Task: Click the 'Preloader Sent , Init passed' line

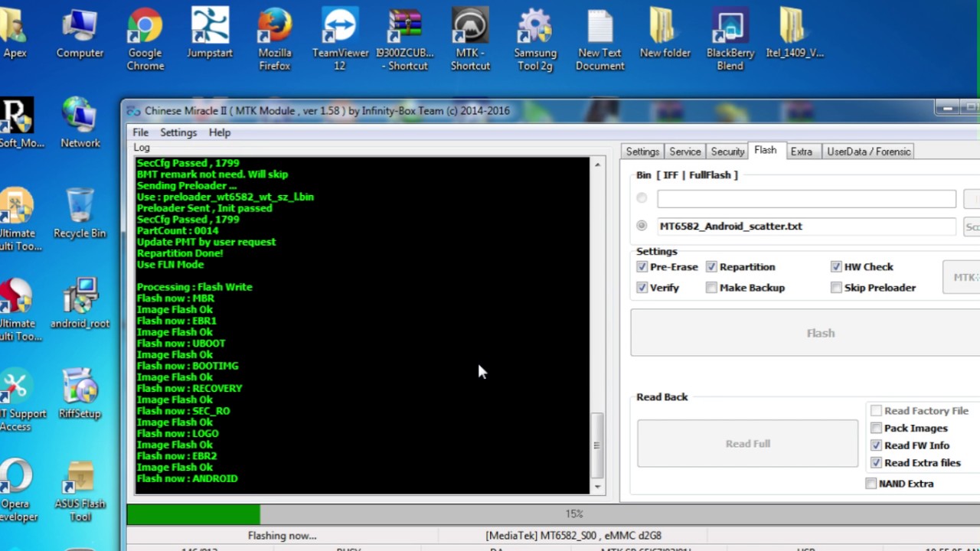Action: 204,208
